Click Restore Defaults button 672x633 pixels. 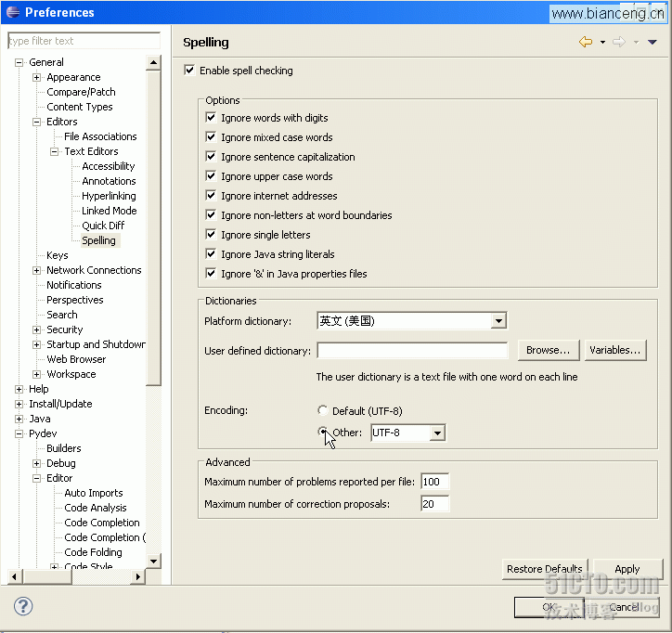coord(545,569)
